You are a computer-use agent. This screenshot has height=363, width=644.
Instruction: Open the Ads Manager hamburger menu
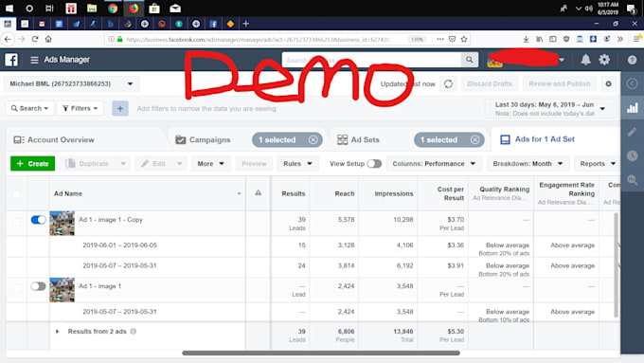(34, 60)
